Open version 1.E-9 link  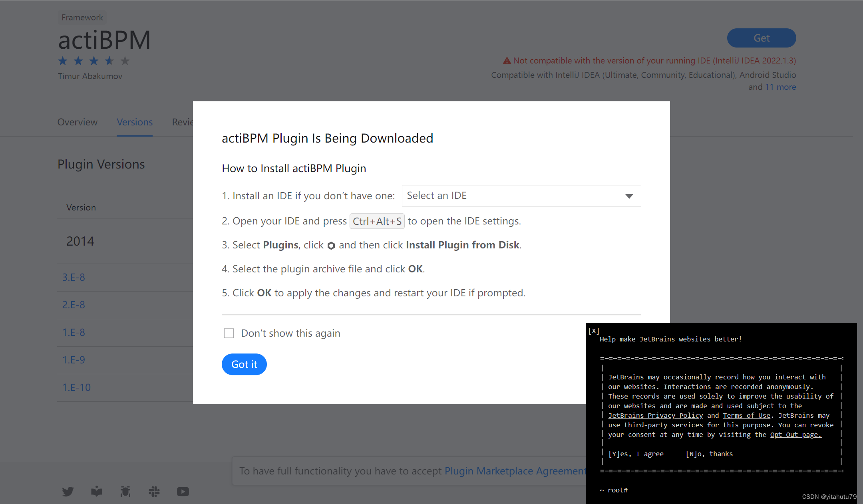click(74, 360)
